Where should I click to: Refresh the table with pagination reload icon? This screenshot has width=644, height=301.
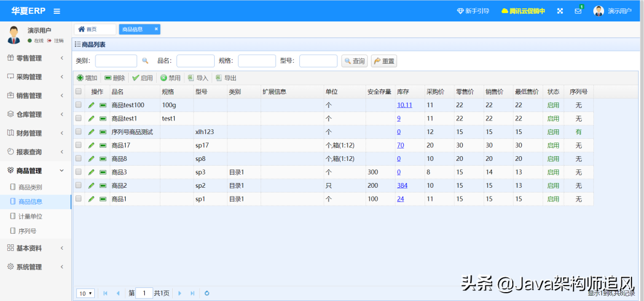207,293
